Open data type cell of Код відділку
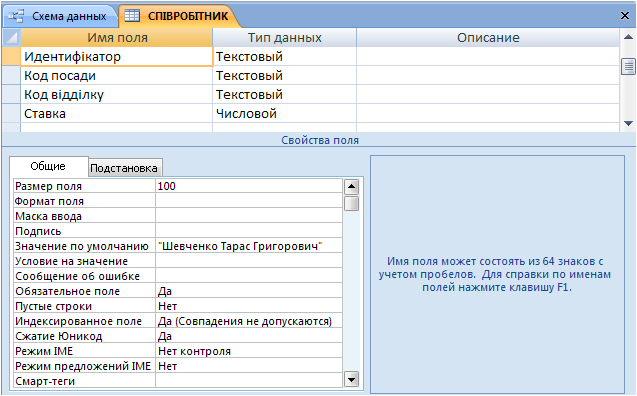The height and width of the screenshot is (396, 637). [x=284, y=95]
